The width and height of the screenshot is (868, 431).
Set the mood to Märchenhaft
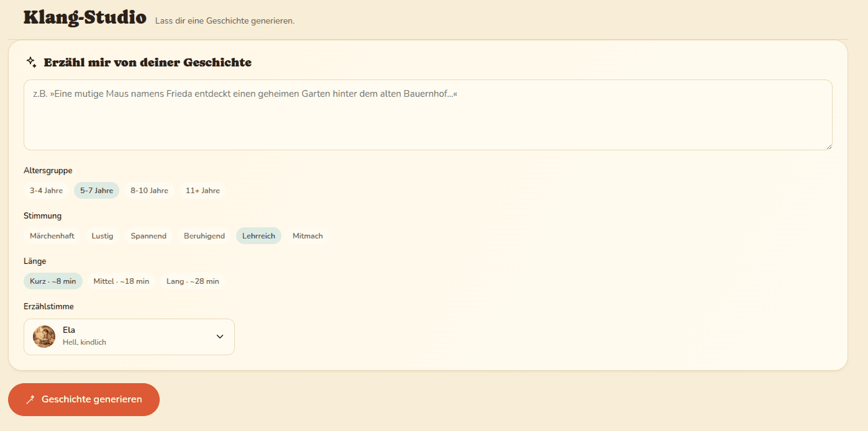(52, 236)
